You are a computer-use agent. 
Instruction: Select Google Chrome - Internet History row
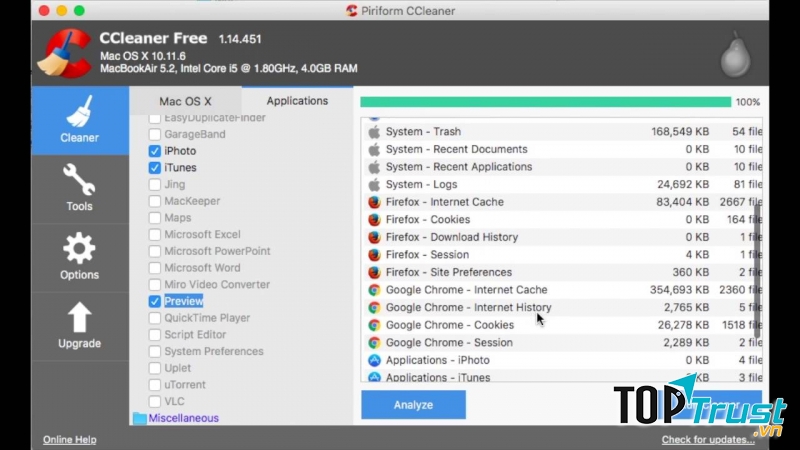564,308
